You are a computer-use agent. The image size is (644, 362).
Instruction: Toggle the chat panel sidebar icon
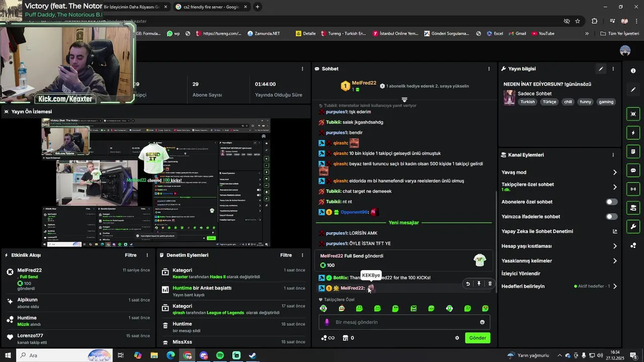click(633, 170)
